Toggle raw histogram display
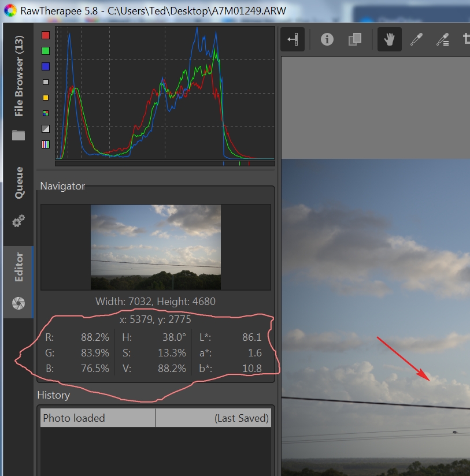 46,113
